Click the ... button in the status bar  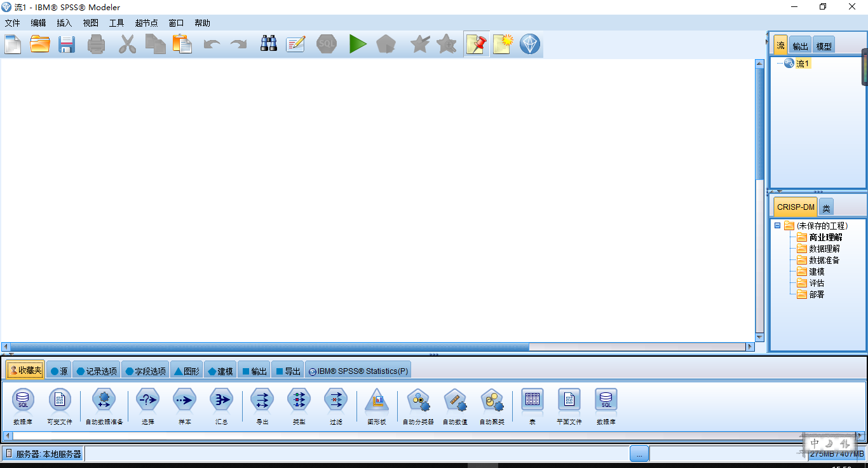point(639,453)
